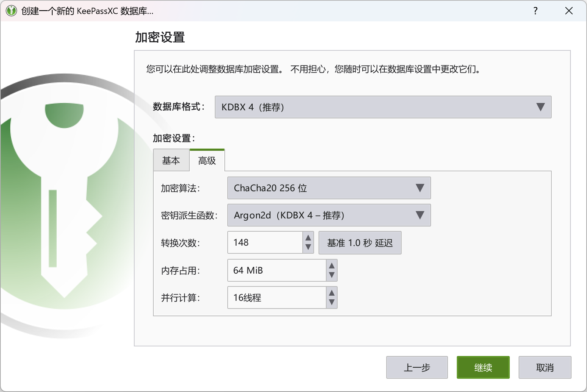The height and width of the screenshot is (392, 587).
Task: Click the 并行计算 label
Action: (180, 298)
